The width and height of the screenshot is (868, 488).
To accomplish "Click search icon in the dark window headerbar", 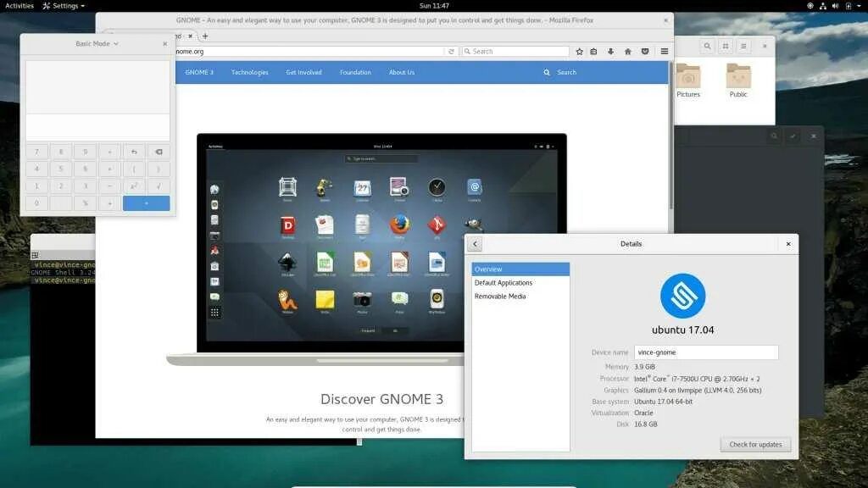I will point(774,136).
